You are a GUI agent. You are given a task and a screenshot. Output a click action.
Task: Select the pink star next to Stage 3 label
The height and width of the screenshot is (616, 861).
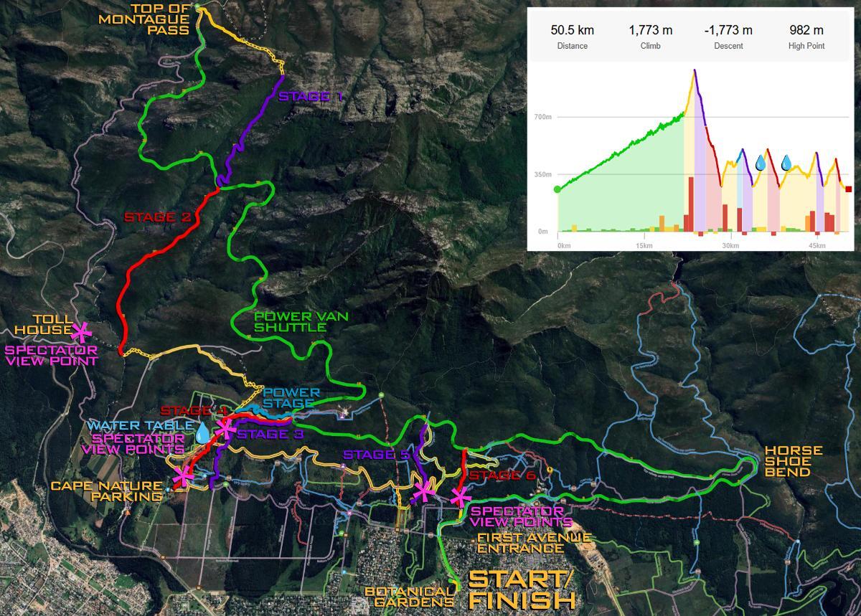226,429
